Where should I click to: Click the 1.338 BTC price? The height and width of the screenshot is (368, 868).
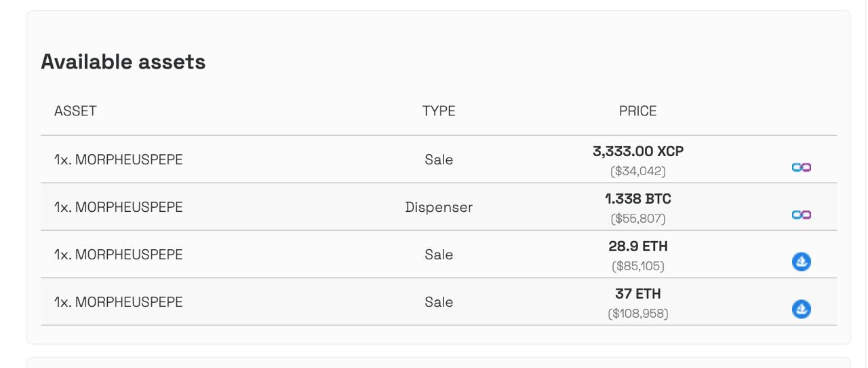(x=638, y=199)
